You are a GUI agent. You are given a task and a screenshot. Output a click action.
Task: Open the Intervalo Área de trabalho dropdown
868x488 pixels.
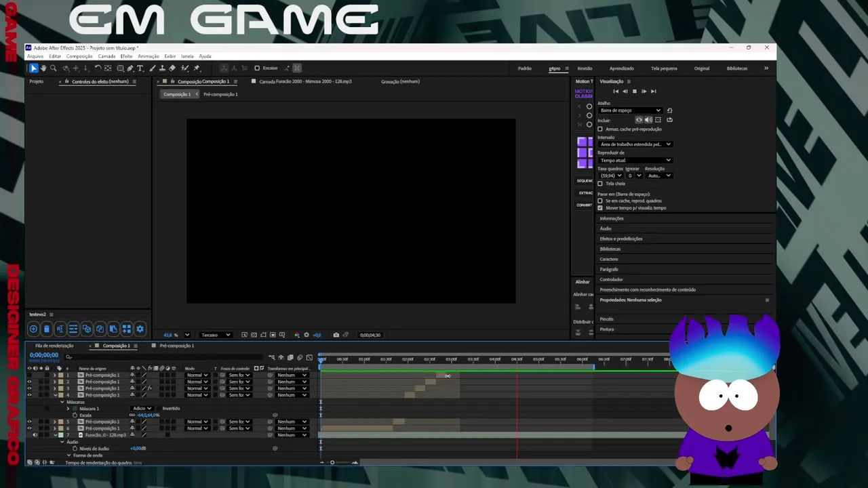[635, 144]
